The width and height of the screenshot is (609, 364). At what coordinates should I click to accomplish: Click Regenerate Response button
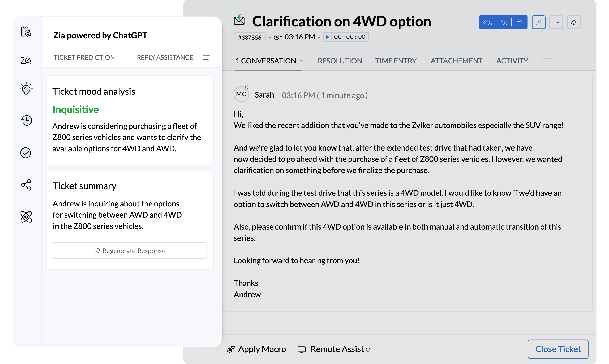click(x=130, y=250)
